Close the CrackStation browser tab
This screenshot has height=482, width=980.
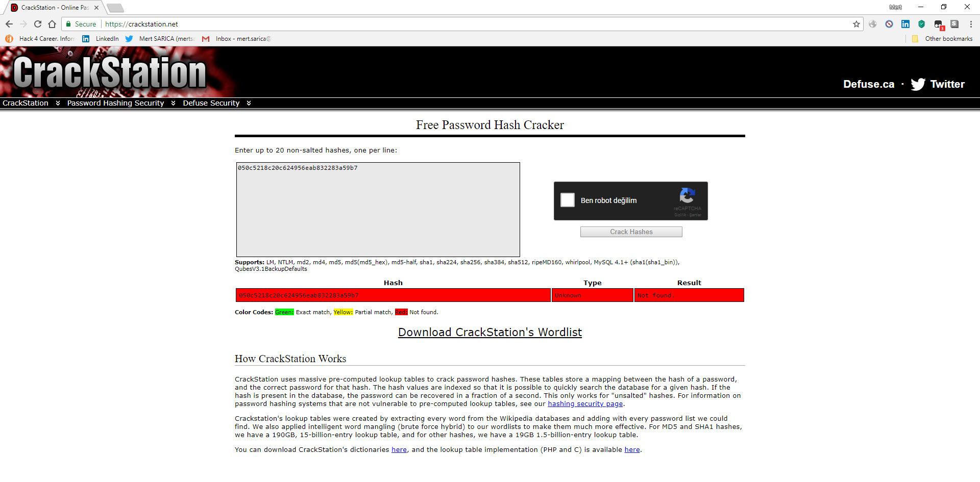tap(96, 8)
